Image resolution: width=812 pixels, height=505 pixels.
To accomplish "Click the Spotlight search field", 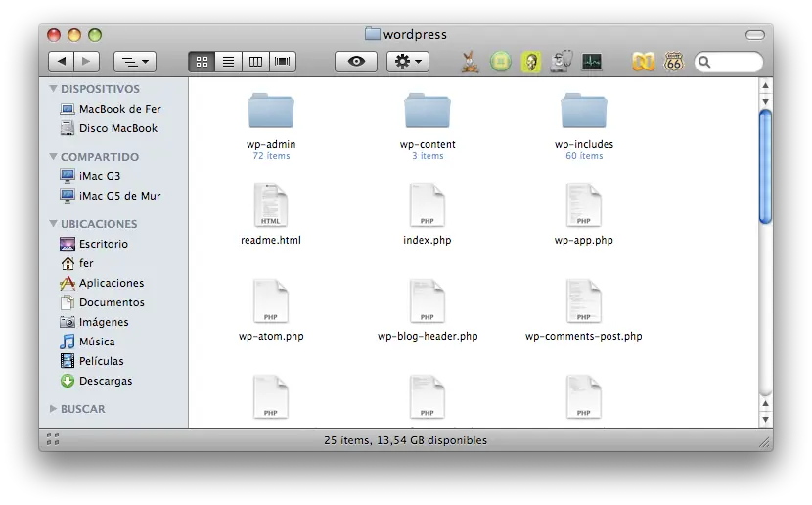I will pos(729,63).
